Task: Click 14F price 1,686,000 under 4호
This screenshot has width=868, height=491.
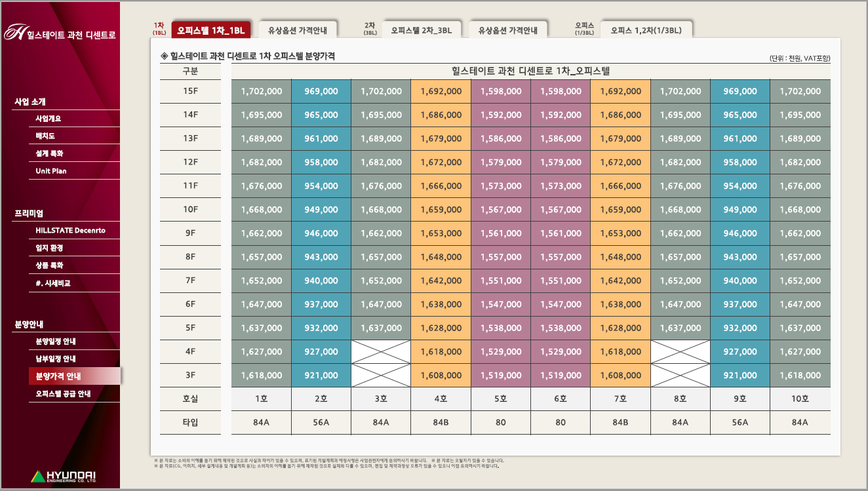Action: [441, 115]
